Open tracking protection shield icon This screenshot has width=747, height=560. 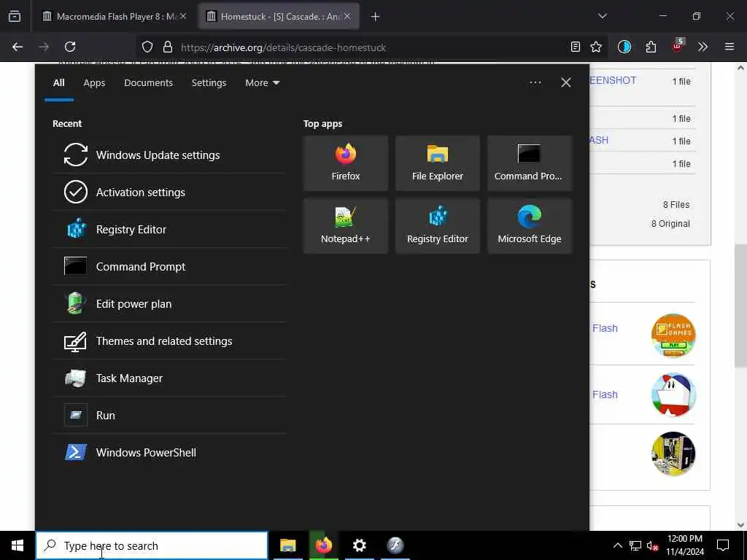click(147, 47)
